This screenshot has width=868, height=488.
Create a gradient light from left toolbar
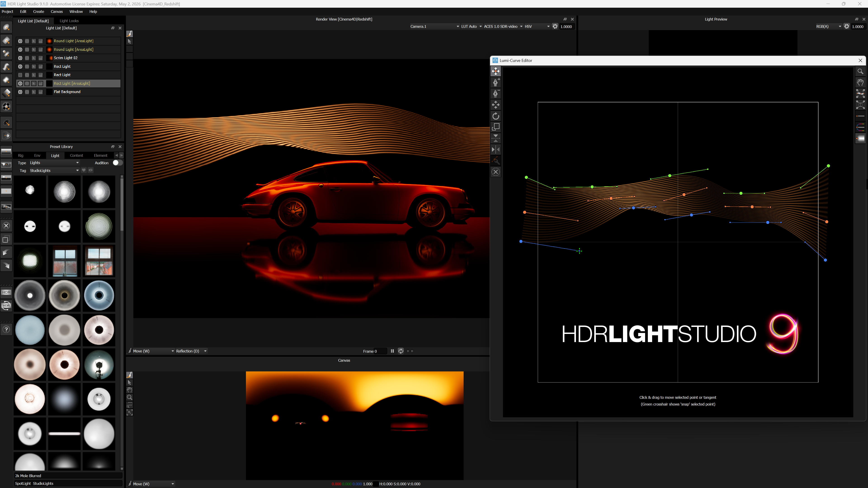pos(6,93)
